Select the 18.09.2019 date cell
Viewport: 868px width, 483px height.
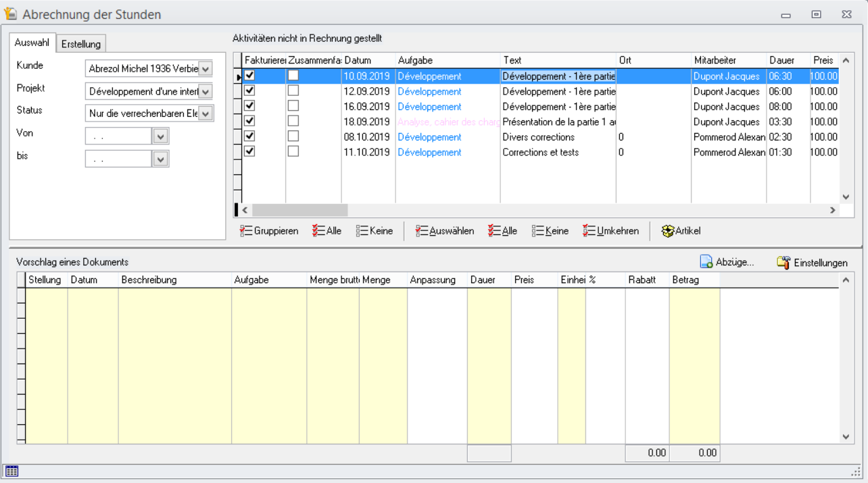click(x=368, y=122)
